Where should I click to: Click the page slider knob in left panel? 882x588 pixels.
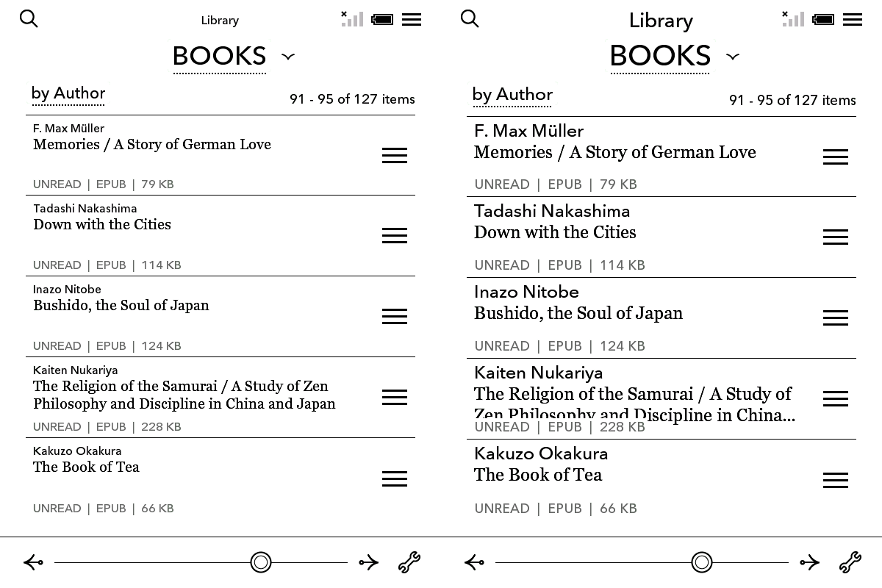[x=261, y=562]
